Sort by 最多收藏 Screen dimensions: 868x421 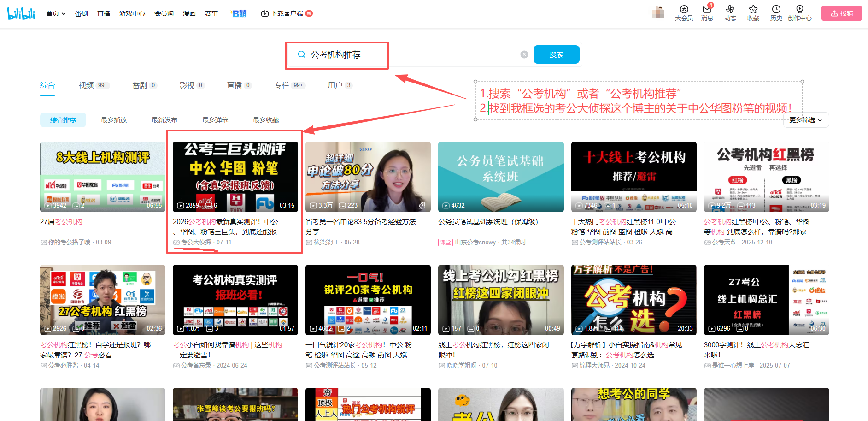point(266,120)
